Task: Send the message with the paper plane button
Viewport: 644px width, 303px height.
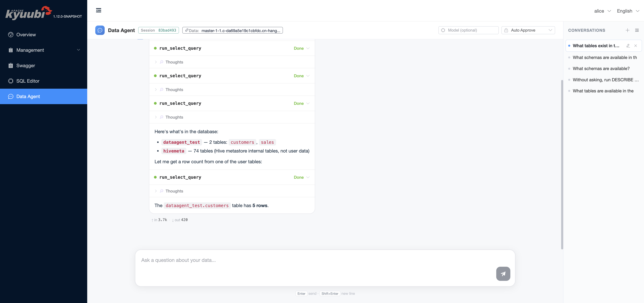Action: coord(503,274)
